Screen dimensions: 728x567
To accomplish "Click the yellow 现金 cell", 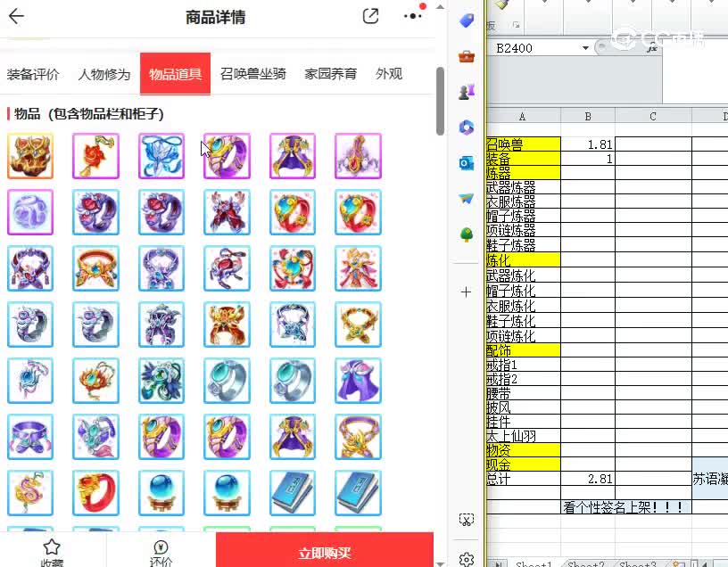I will [523, 464].
